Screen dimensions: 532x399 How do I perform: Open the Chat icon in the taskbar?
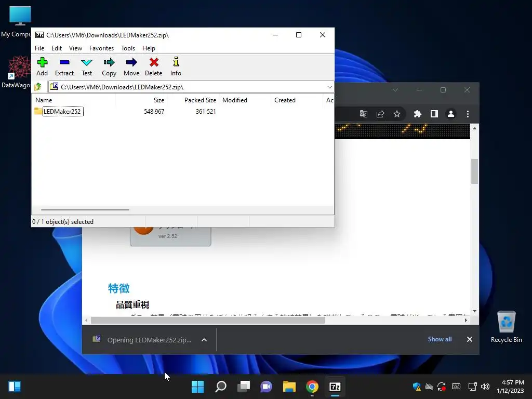coord(267,387)
